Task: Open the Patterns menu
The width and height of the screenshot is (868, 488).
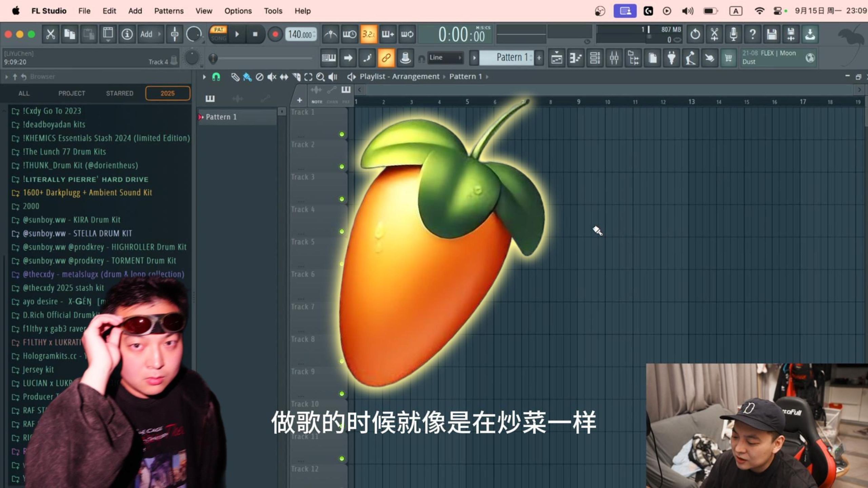Action: point(169,11)
